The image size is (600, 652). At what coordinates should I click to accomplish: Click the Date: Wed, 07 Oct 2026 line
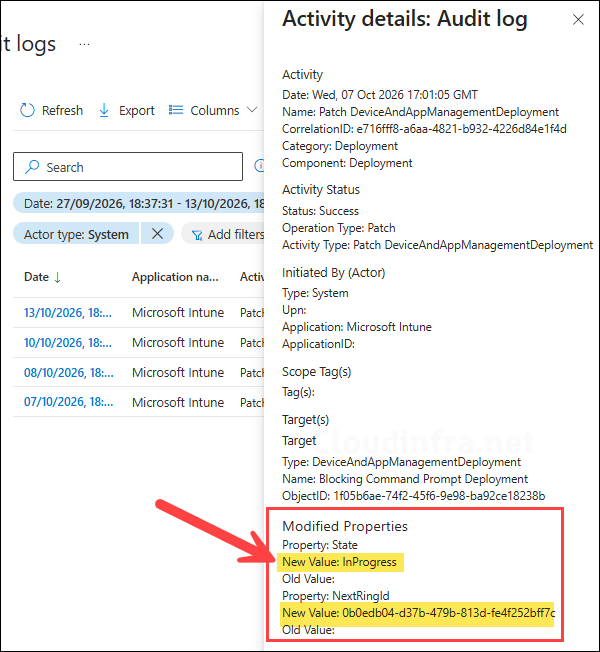(380, 94)
